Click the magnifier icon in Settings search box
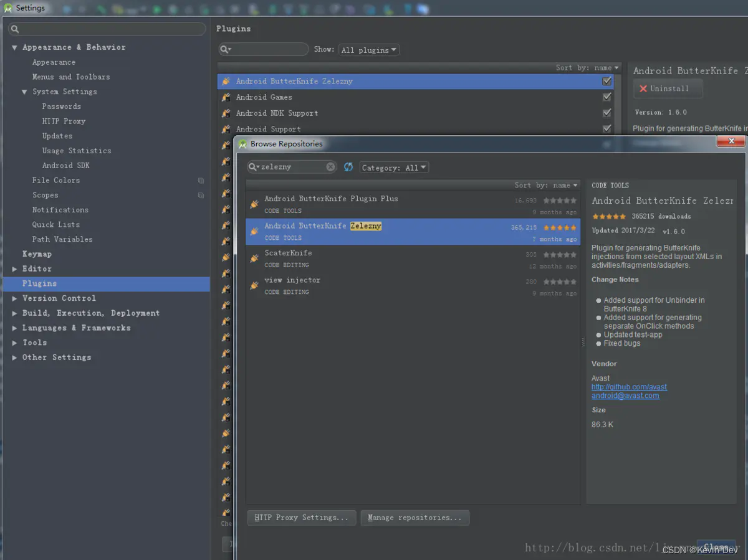 click(15, 29)
